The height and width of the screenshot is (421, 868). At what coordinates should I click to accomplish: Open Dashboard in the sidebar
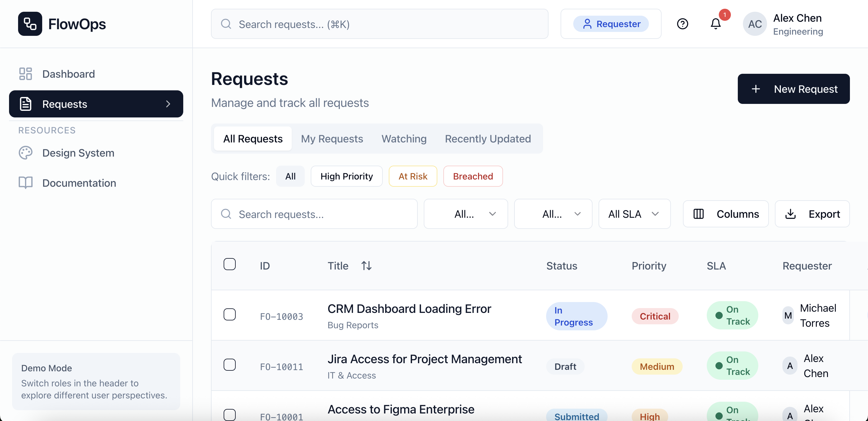(x=96, y=74)
